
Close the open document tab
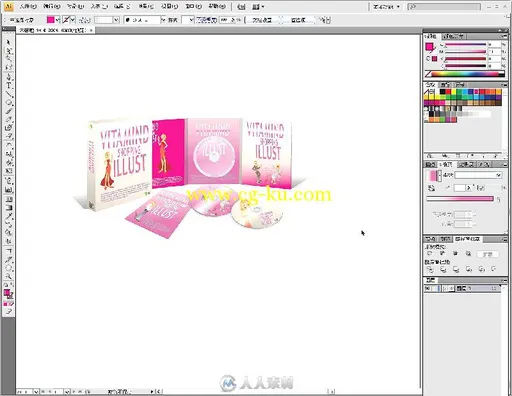tap(91, 30)
